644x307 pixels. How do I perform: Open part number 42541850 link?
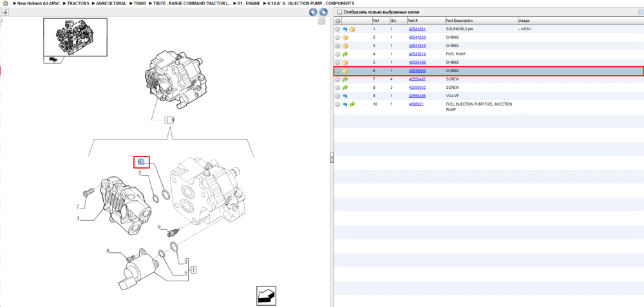417,37
